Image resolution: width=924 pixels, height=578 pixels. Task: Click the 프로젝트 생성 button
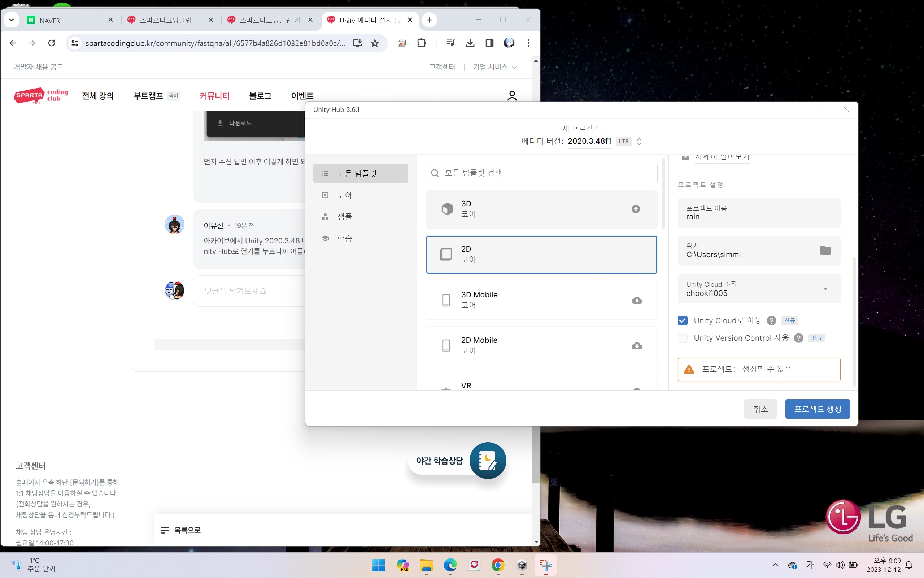pyautogui.click(x=818, y=409)
